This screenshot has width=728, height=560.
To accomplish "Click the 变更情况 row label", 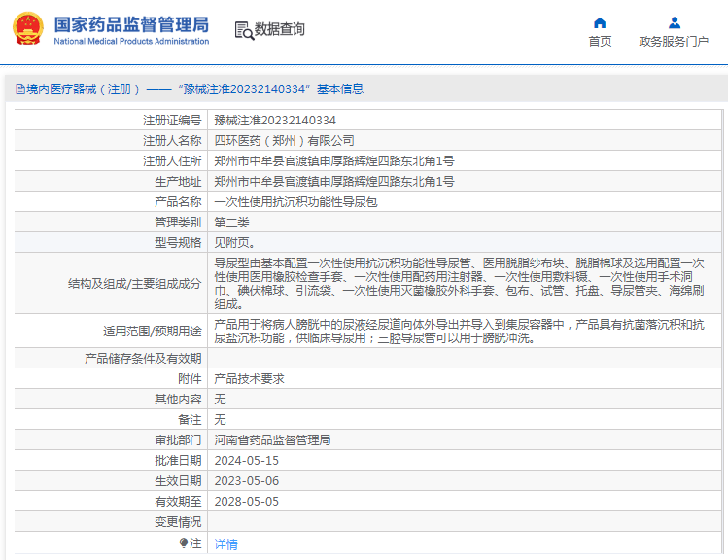I will pyautogui.click(x=178, y=522).
